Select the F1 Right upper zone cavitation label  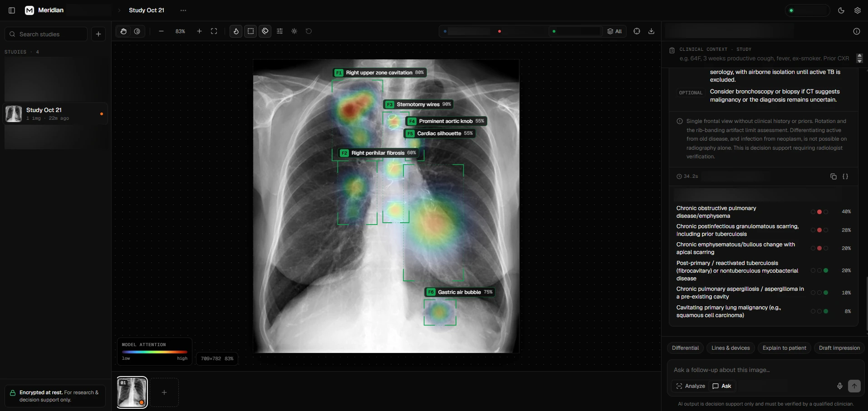(x=379, y=73)
